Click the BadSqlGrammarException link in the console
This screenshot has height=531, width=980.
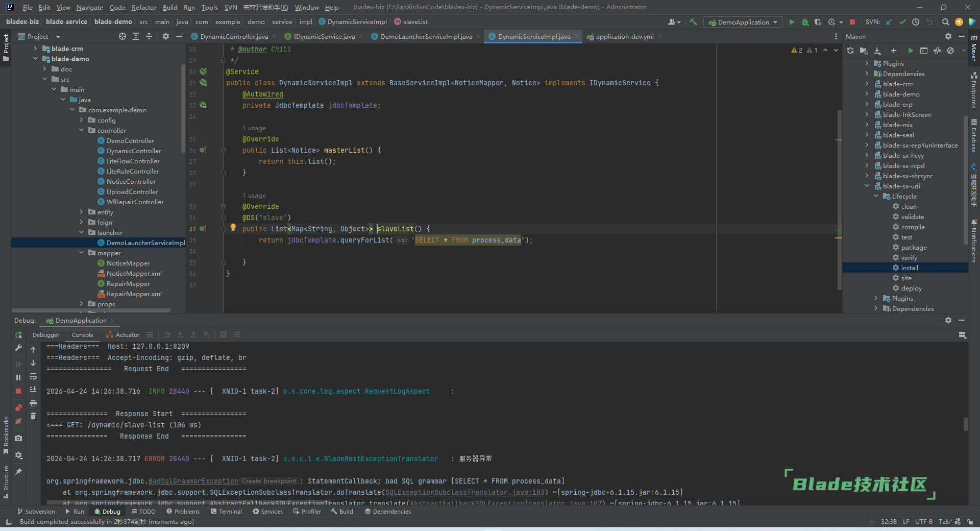193,481
